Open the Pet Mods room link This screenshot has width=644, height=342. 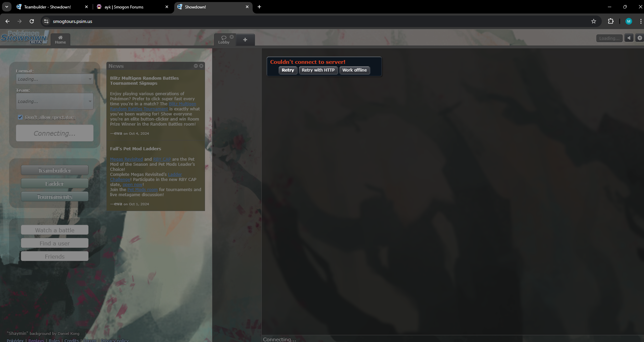pos(143,190)
